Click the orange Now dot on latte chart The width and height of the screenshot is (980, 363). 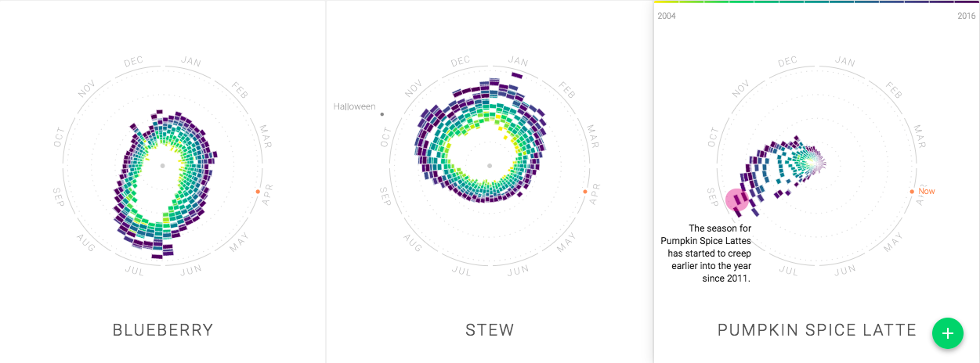pos(912,192)
